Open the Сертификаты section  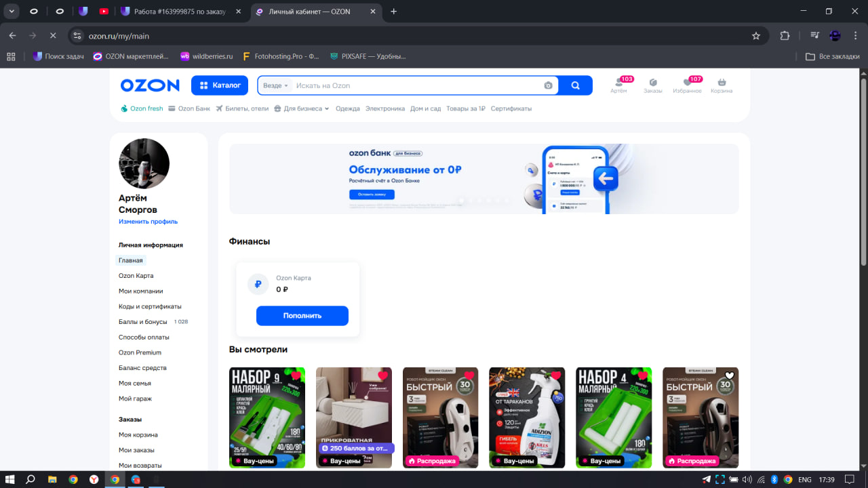[511, 108]
